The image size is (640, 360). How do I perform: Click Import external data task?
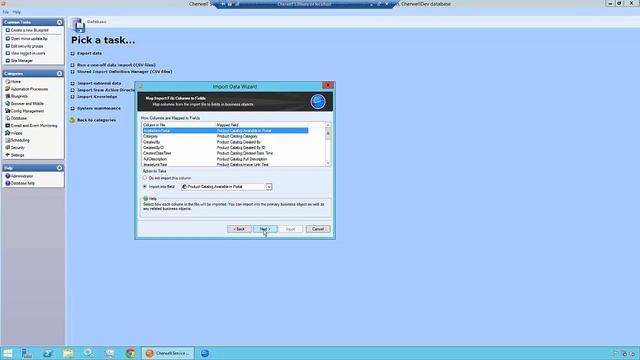[99, 83]
